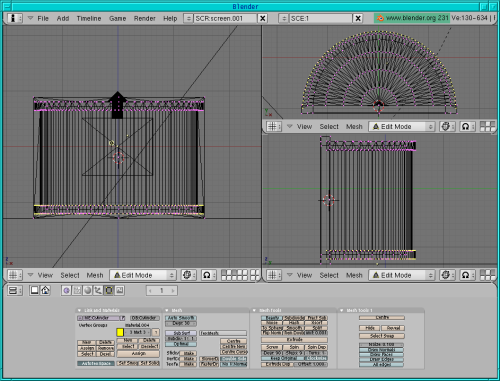Click the Reveal button in Mesh Tools 1
Screen dimensions: 500x381
pos(393,328)
